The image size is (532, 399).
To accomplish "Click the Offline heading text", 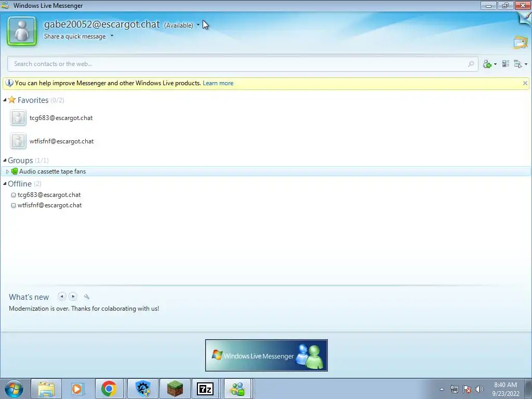I will pyautogui.click(x=20, y=183).
